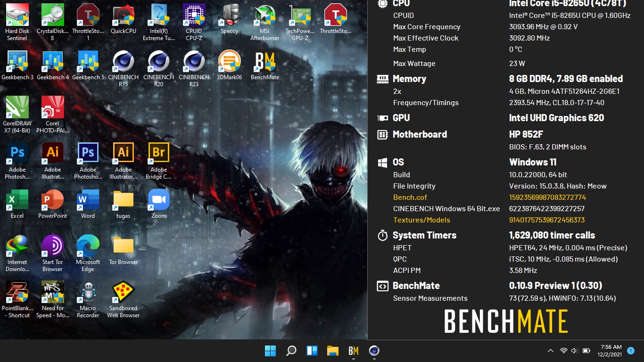Viewport: 644px width, 362px height.
Task: Launch QuickCPU desktop shortcut
Action: coord(124,19)
